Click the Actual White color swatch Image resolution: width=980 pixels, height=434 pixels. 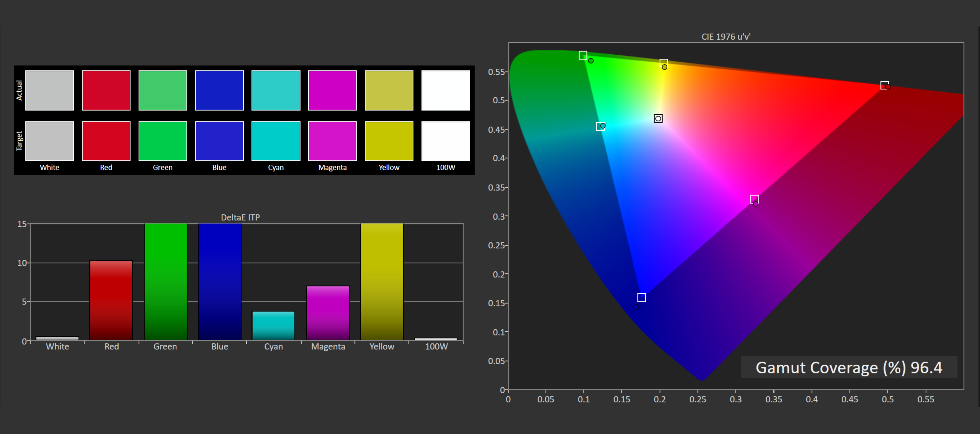(50, 90)
